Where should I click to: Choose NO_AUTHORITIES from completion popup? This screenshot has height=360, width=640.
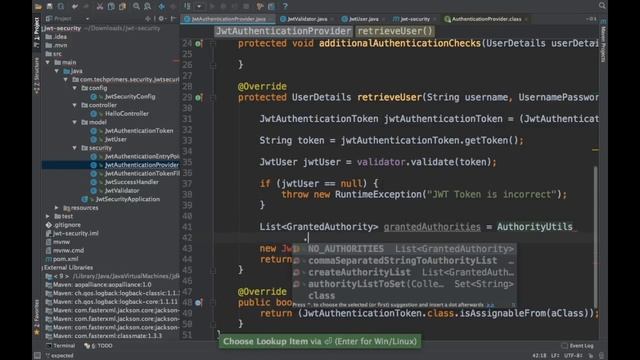pyautogui.click(x=404, y=249)
